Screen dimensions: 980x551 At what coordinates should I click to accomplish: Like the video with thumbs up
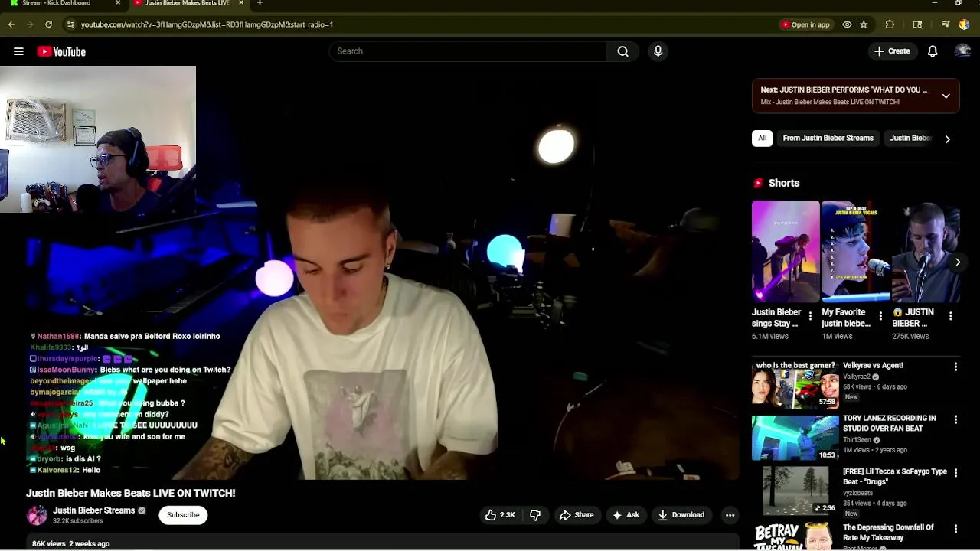499,515
